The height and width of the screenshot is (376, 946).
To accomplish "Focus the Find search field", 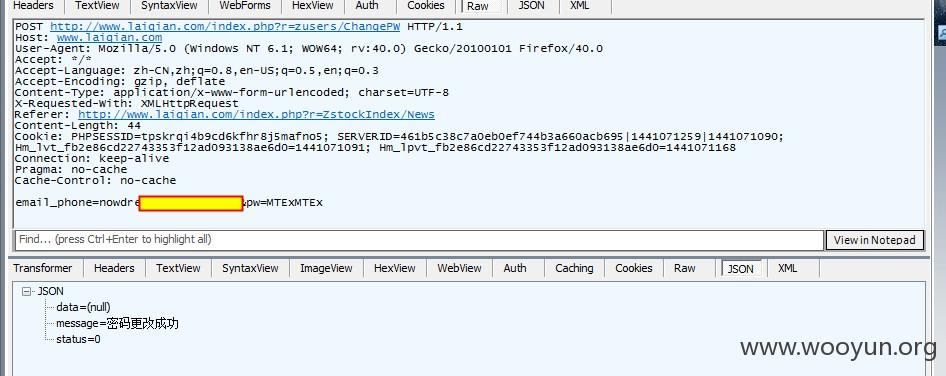I will tap(419, 240).
